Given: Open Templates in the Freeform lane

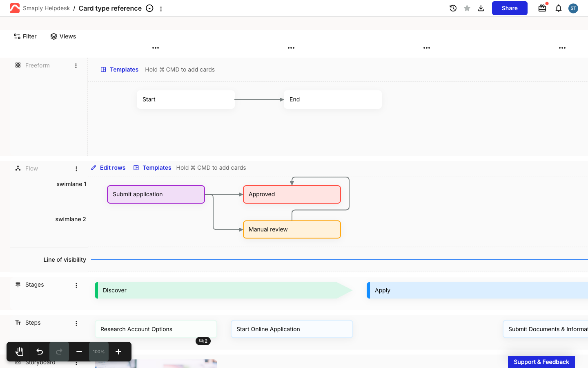Looking at the screenshot, I should click(120, 70).
